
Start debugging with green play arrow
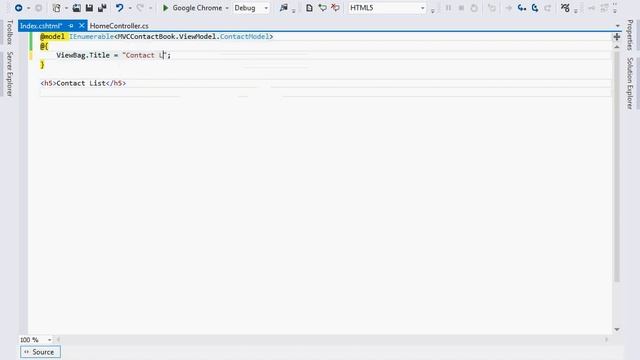click(x=165, y=8)
